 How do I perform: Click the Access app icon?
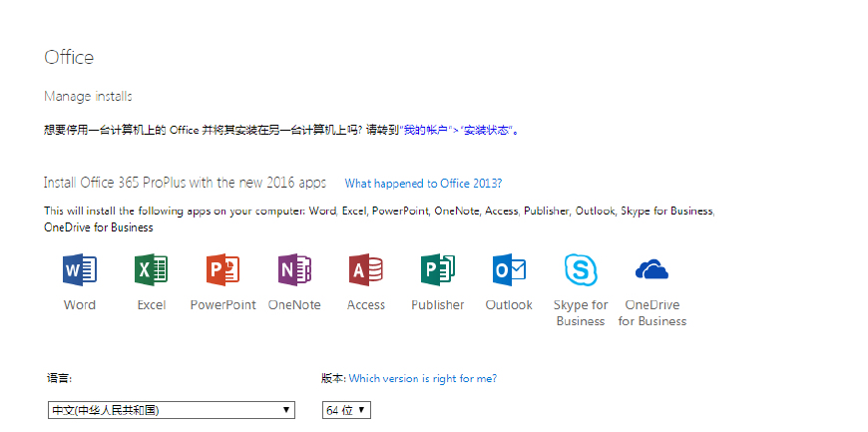(x=366, y=269)
